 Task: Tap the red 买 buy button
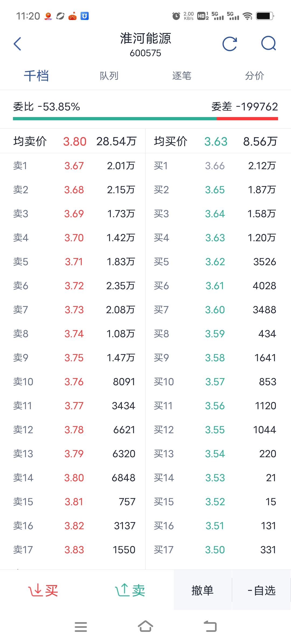coord(43,590)
